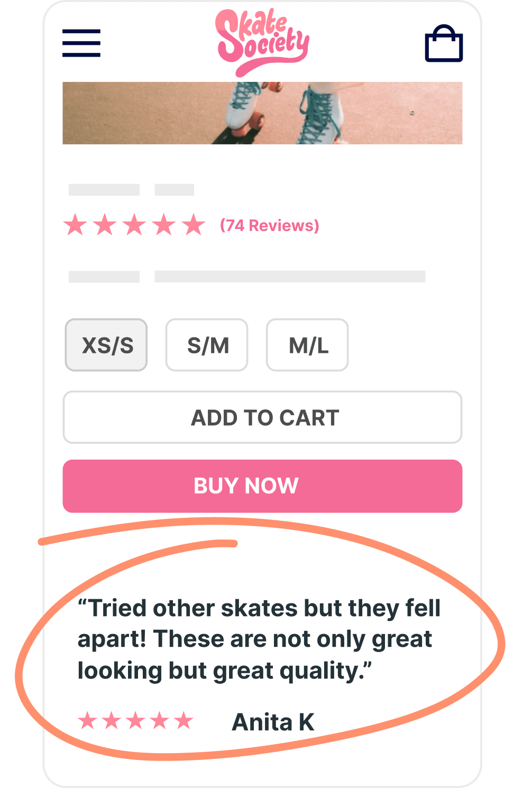Screen dimensions: 532x788
Task: Tap the long gray description placeholder bar
Action: tap(290, 277)
